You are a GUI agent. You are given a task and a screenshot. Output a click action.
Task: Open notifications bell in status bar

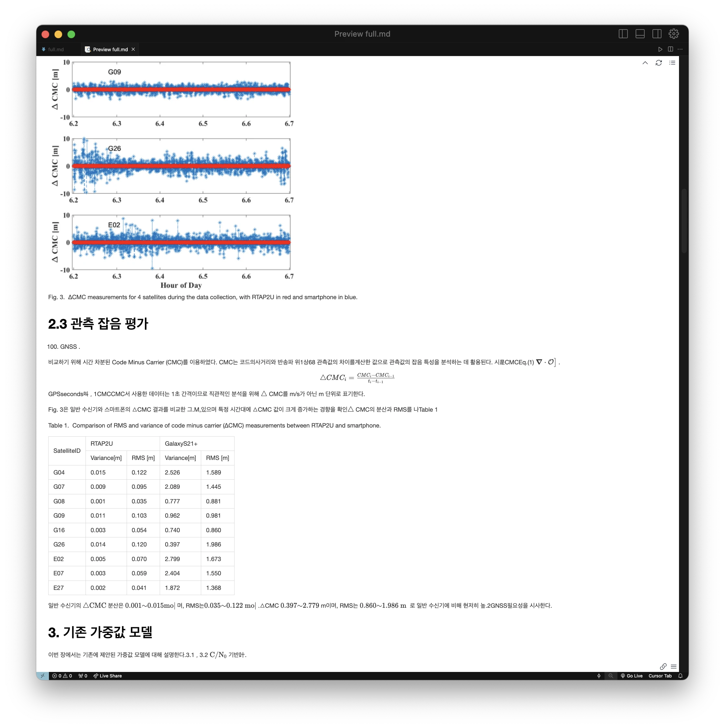(x=680, y=675)
